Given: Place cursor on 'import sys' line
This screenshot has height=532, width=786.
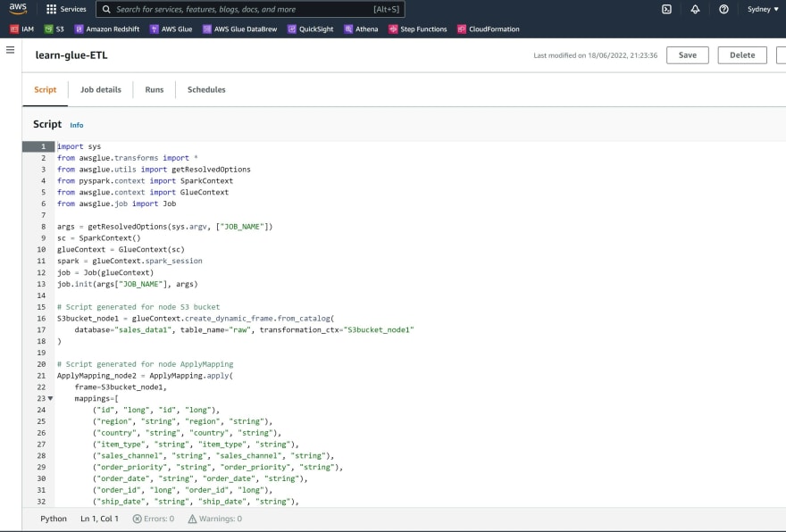Looking at the screenshot, I should (79, 146).
